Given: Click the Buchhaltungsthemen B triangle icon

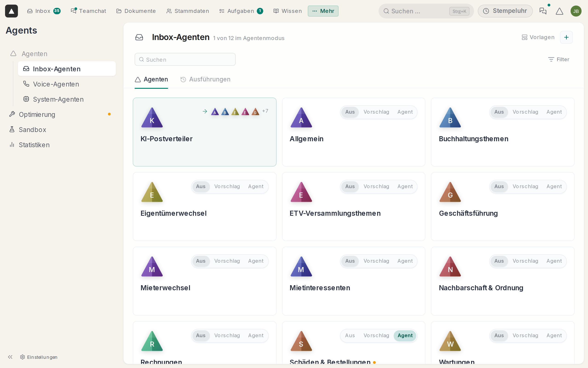Looking at the screenshot, I should (450, 118).
